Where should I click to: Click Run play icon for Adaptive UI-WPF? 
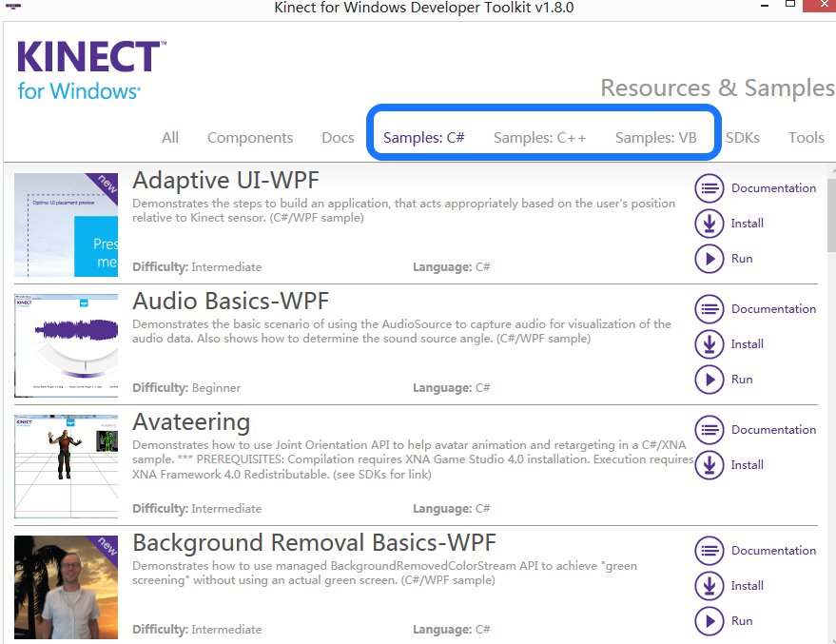click(710, 259)
